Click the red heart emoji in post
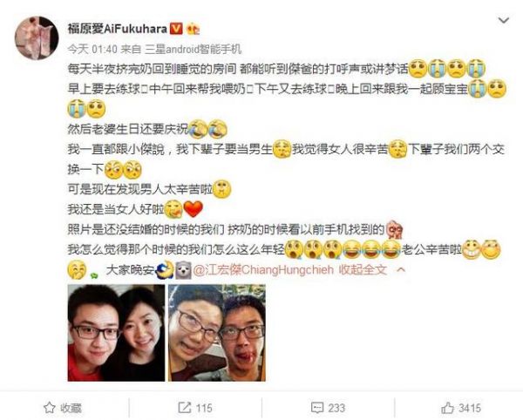Image resolution: width=523 pixels, height=420 pixels. (194, 210)
